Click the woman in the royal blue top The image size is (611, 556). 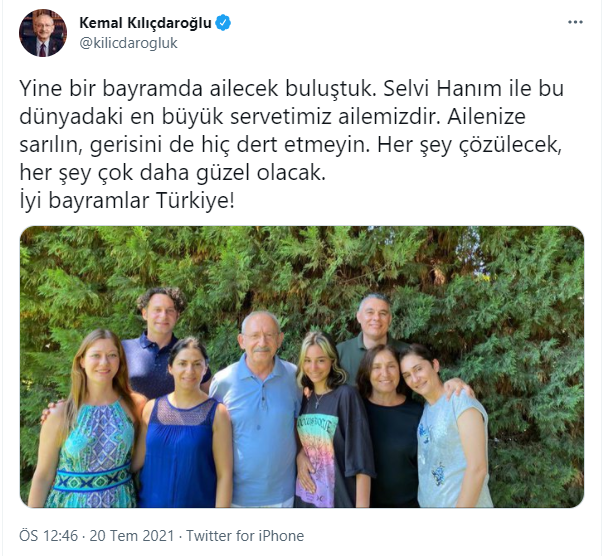[x=183, y=425]
